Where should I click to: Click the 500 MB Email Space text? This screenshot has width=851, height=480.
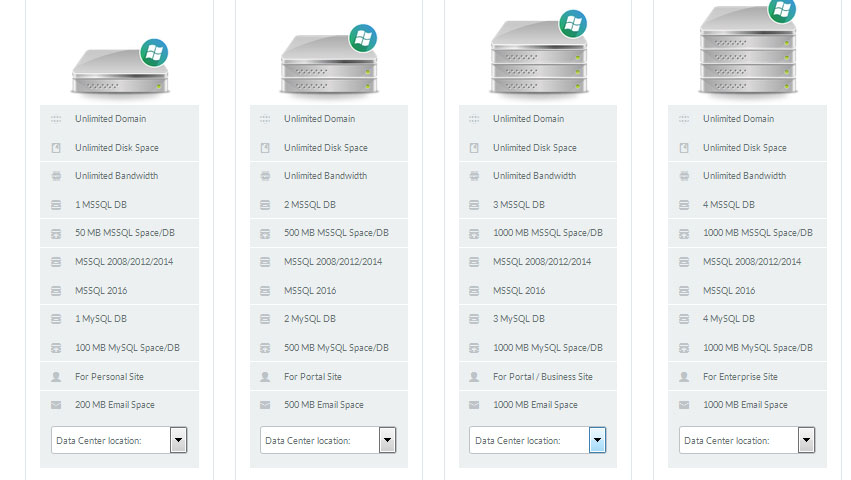point(324,405)
